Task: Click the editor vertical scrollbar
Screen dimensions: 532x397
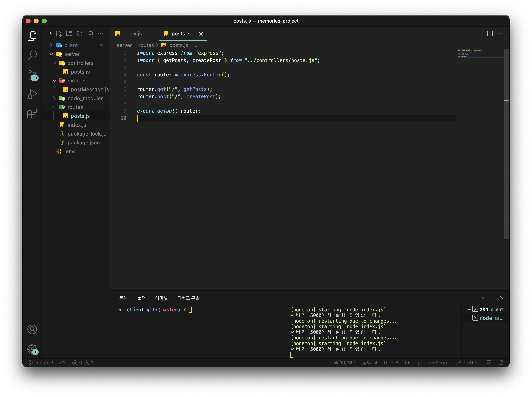Action: (x=506, y=144)
